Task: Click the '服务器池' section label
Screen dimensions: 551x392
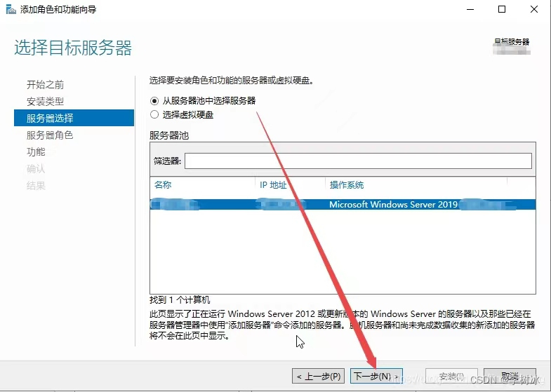Action: coord(169,135)
